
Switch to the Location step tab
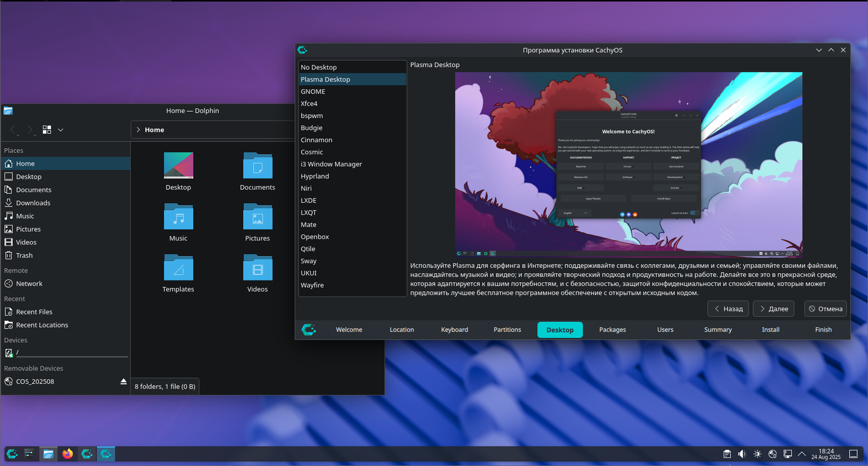(x=402, y=330)
